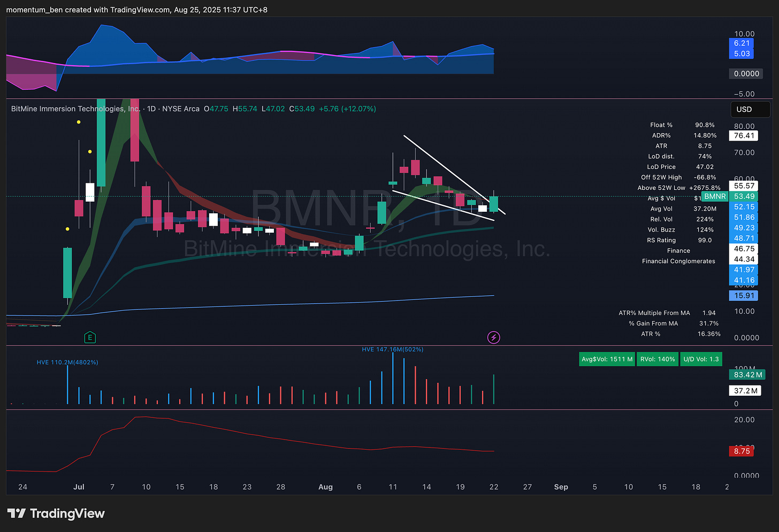Click the % Gain From MA 31.7% row

(x=674, y=323)
